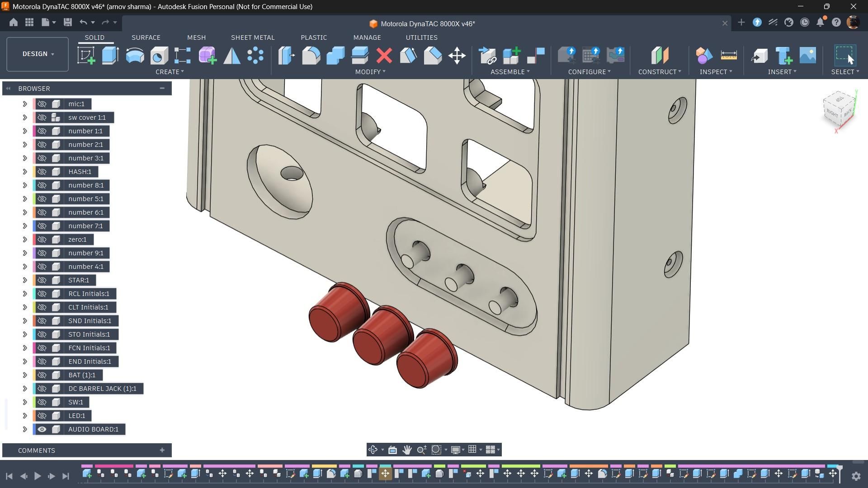Select the Pan hand tool
Viewport: 868px width, 488px height.
pos(407,450)
